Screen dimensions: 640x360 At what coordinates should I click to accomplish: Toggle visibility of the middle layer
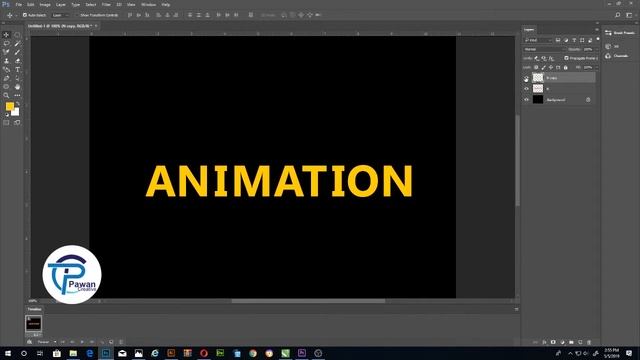coord(527,89)
